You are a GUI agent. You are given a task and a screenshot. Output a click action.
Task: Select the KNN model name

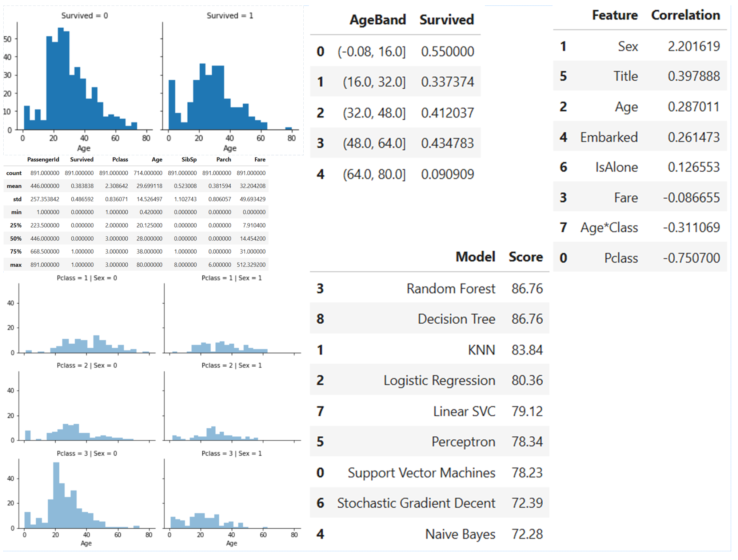click(x=481, y=350)
